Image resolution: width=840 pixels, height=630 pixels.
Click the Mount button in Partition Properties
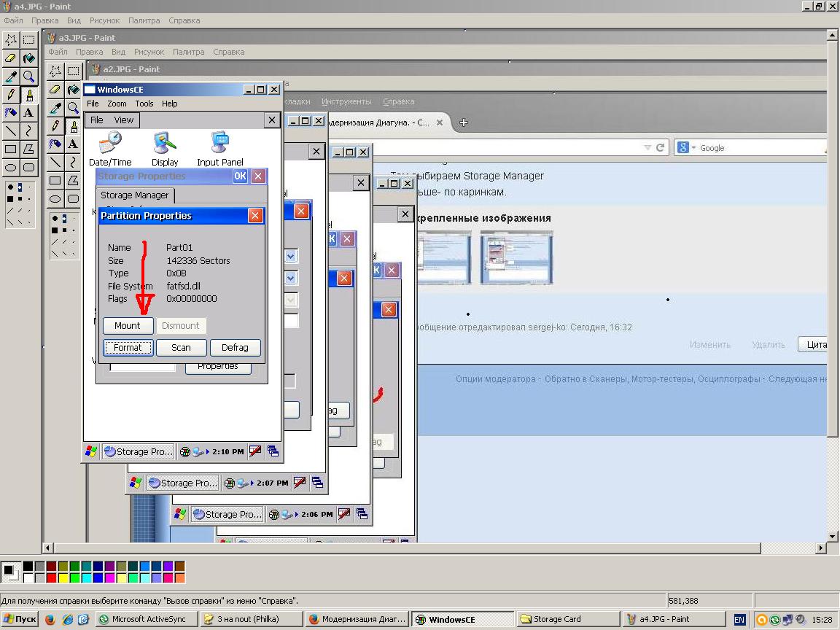[128, 326]
